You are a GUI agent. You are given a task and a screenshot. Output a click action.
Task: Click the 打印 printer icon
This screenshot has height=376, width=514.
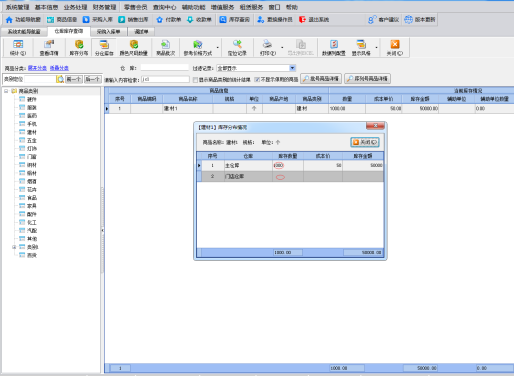point(267,47)
